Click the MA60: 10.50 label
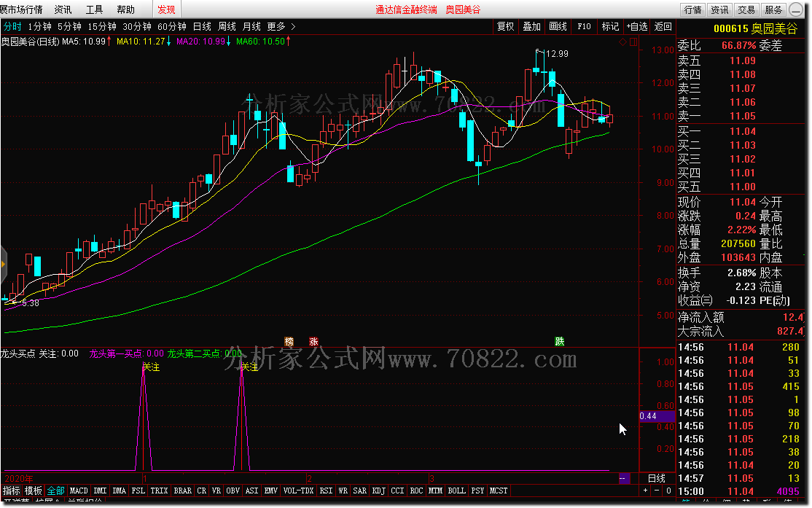The image size is (812, 508). [260, 42]
